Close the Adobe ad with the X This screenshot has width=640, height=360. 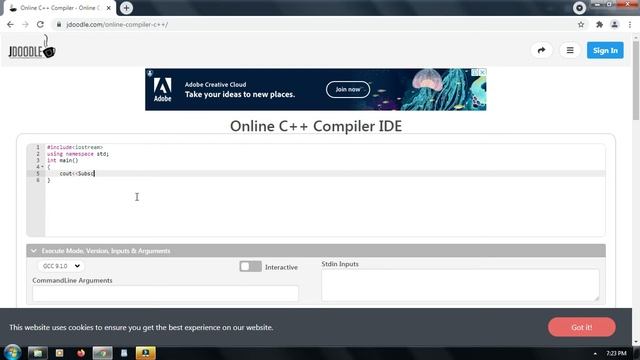click(x=482, y=72)
